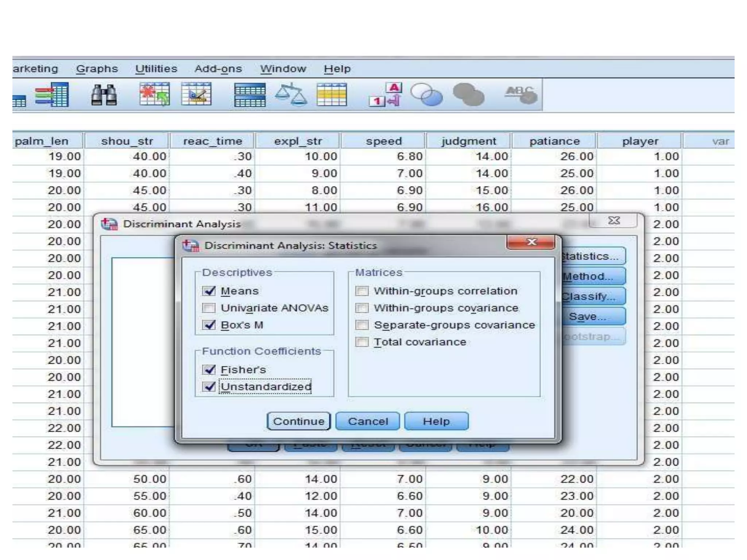Click the Spell Check ABC icon
The height and width of the screenshot is (560, 747).
click(521, 95)
